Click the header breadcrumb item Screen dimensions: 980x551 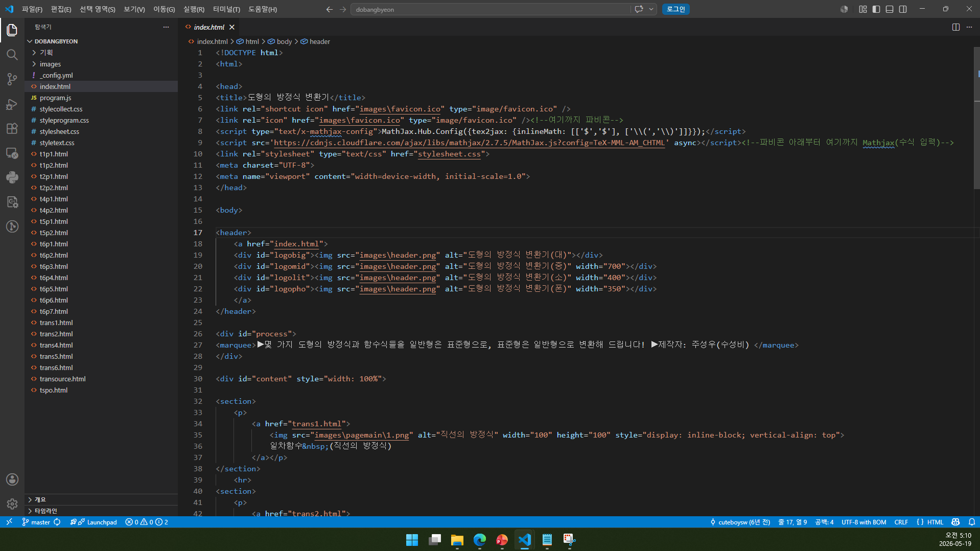point(315,41)
